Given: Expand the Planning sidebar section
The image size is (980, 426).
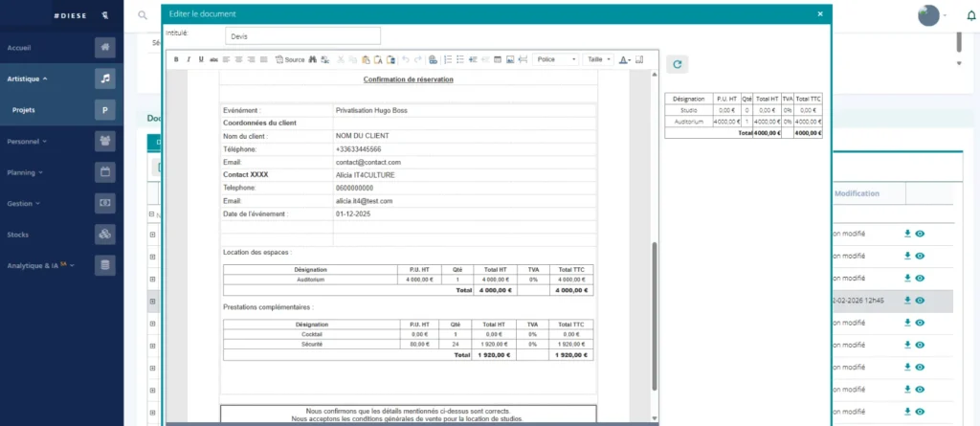Looking at the screenshot, I should 24,172.
